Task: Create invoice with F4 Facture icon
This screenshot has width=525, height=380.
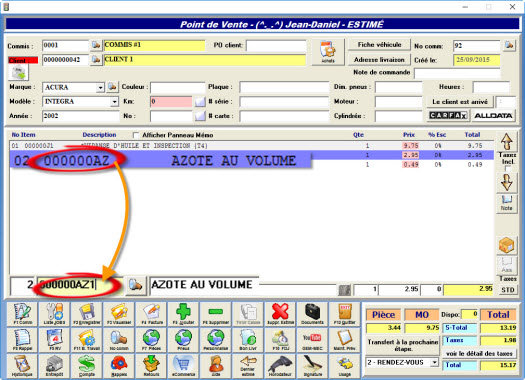Action: [x=151, y=314]
